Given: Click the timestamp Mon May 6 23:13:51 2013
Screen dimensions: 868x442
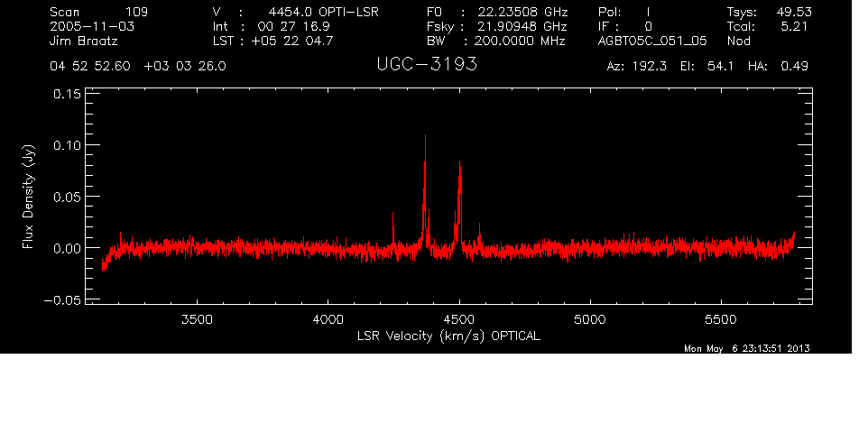Looking at the screenshot, I should point(747,348).
